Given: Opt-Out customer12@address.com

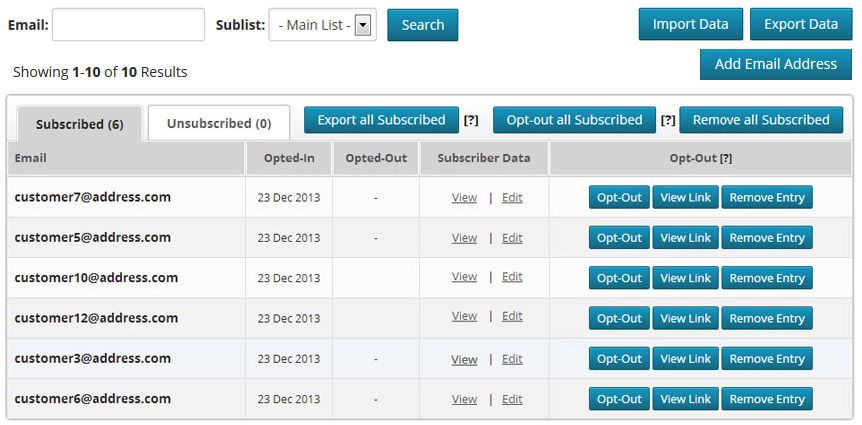Looking at the screenshot, I should click(619, 318).
